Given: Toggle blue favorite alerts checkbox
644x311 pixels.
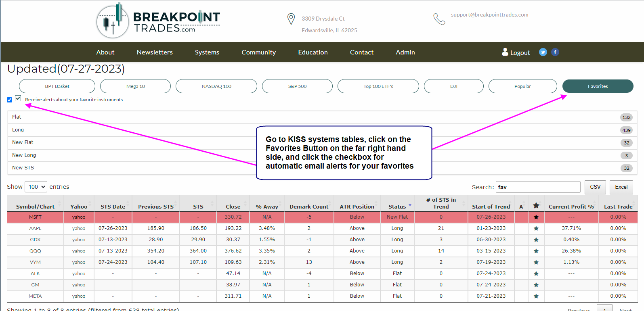Looking at the screenshot, I should pos(9,100).
